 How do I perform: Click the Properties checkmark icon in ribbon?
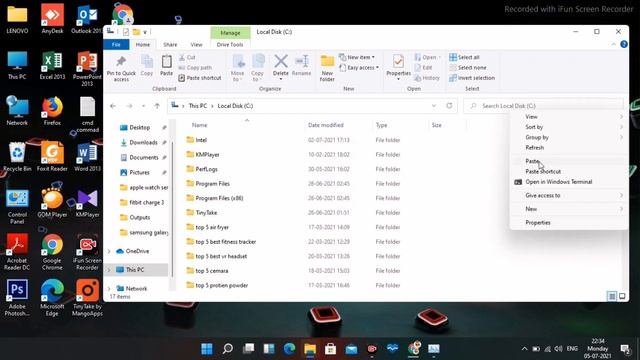tap(398, 62)
